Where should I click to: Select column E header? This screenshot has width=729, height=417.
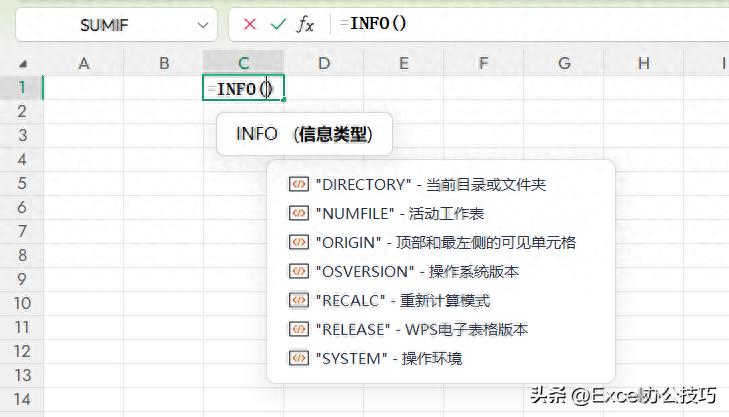tap(404, 63)
